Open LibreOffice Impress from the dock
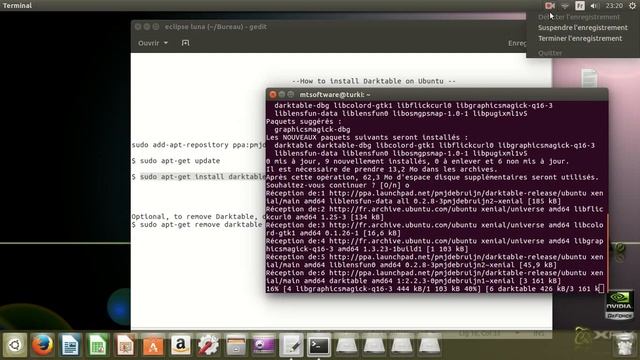This screenshot has height=360, width=640. pos(125,345)
